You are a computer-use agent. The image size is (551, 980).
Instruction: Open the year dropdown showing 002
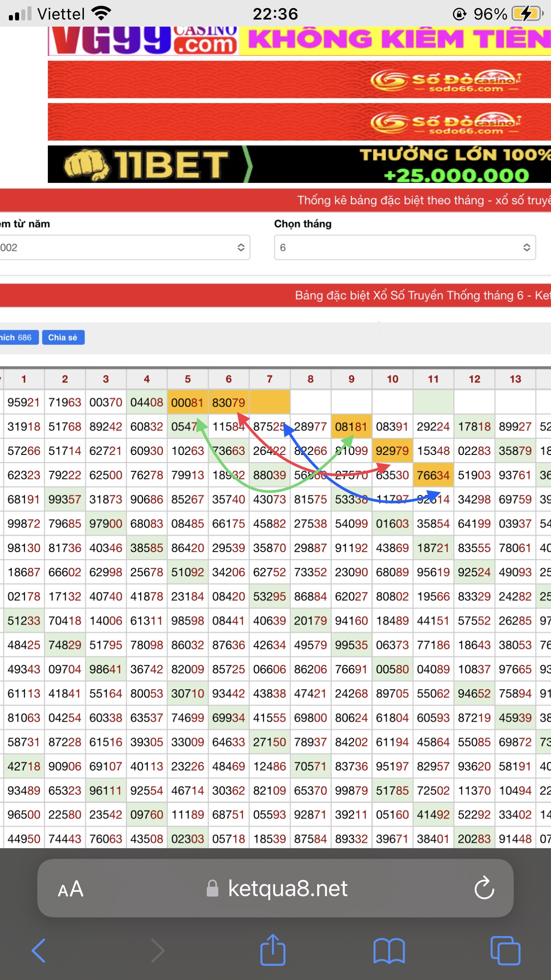click(x=124, y=247)
